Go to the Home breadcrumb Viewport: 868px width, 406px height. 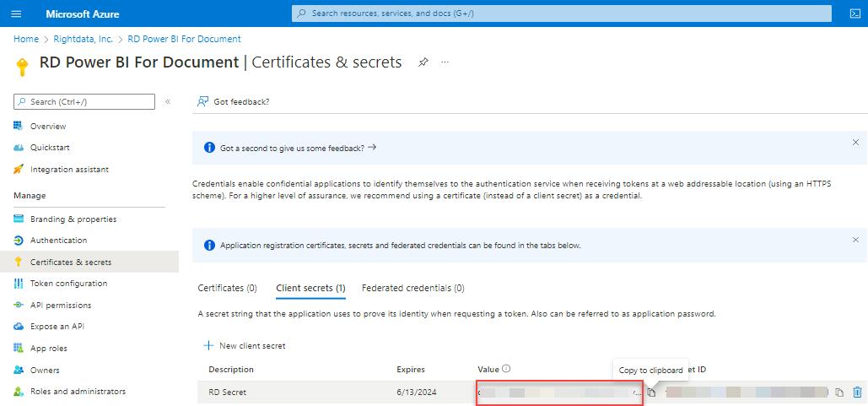coord(26,40)
